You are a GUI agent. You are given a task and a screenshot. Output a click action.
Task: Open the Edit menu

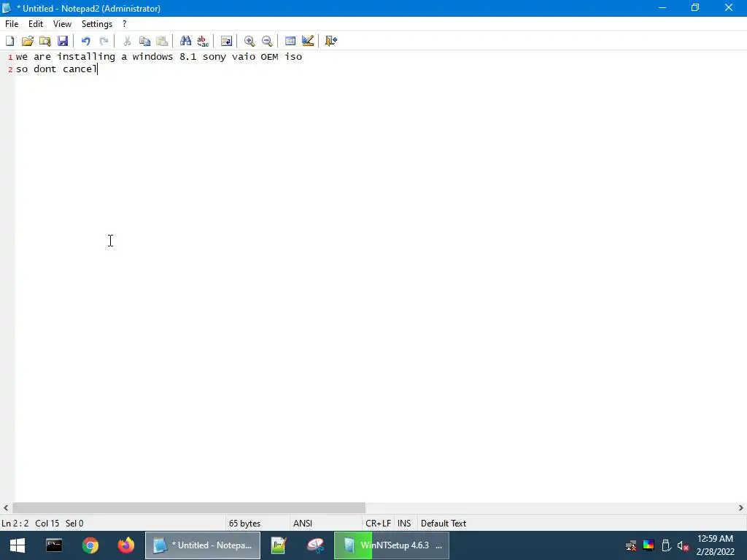pyautogui.click(x=36, y=24)
